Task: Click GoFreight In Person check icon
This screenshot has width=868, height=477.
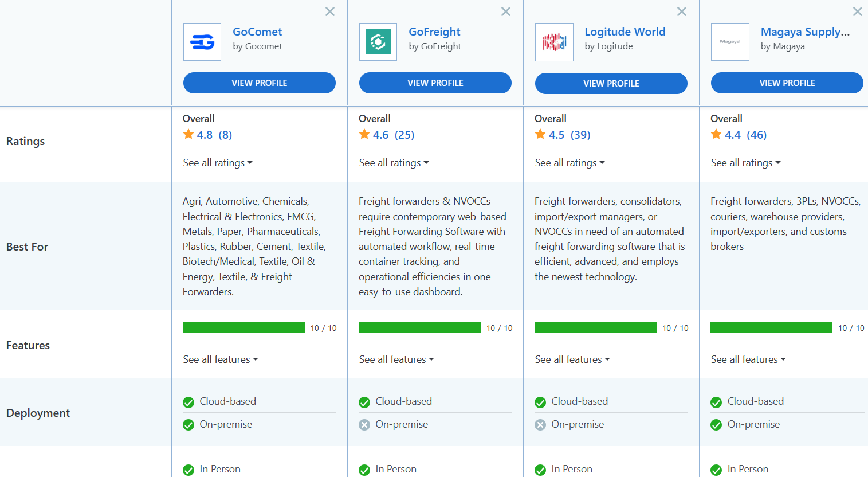Action: (x=364, y=470)
